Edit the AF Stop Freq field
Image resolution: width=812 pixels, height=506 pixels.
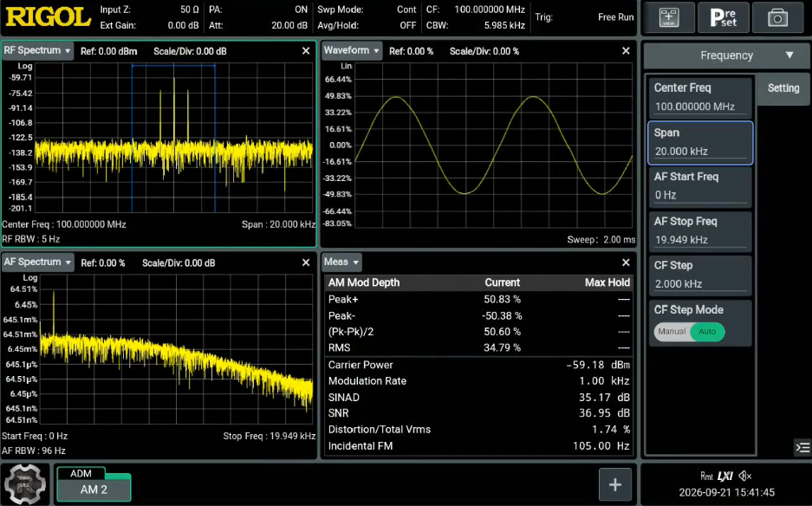tap(700, 231)
